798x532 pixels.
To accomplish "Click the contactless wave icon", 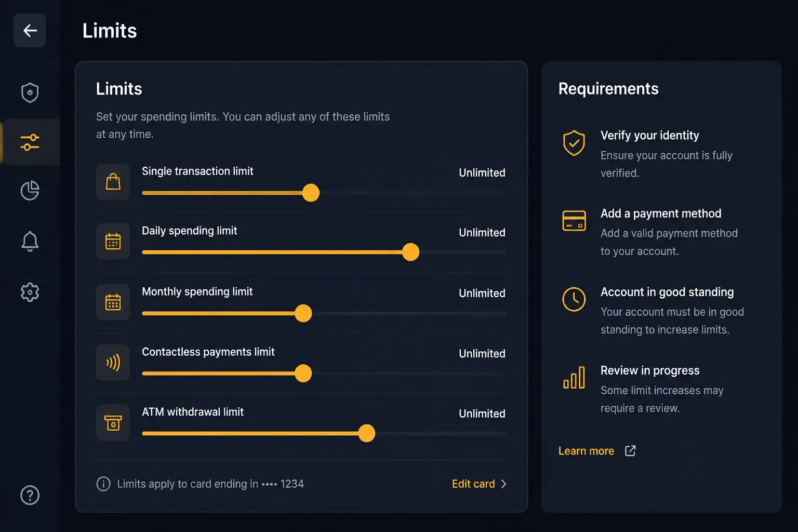I will coord(113,362).
